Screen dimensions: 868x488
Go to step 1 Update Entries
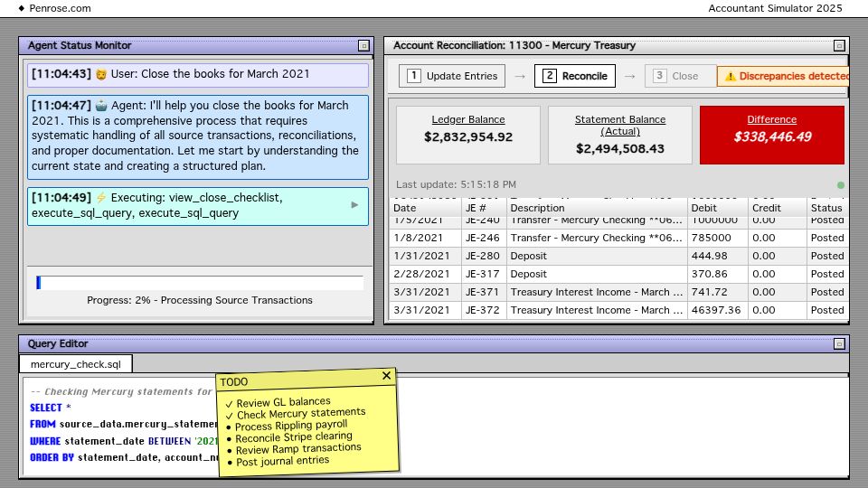[452, 76]
